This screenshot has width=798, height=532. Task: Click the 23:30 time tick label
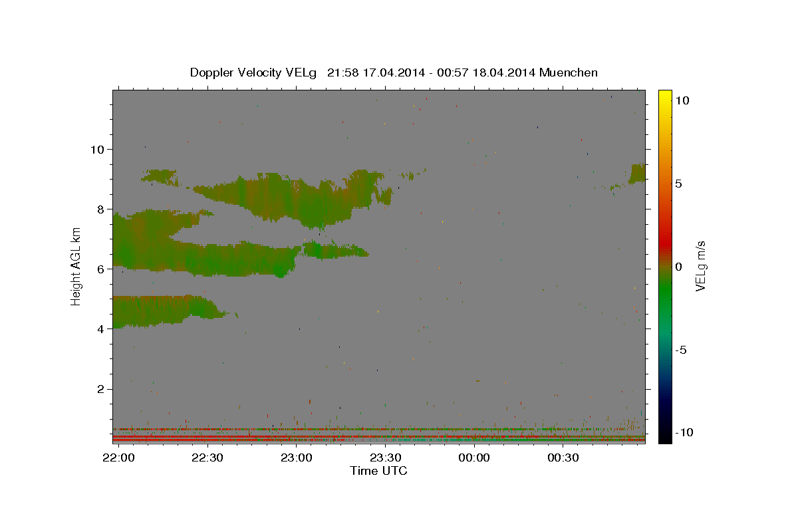(385, 458)
